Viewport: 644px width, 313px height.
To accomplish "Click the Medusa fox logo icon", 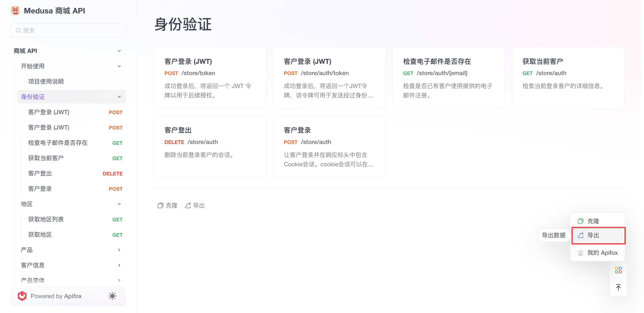I will [x=16, y=10].
